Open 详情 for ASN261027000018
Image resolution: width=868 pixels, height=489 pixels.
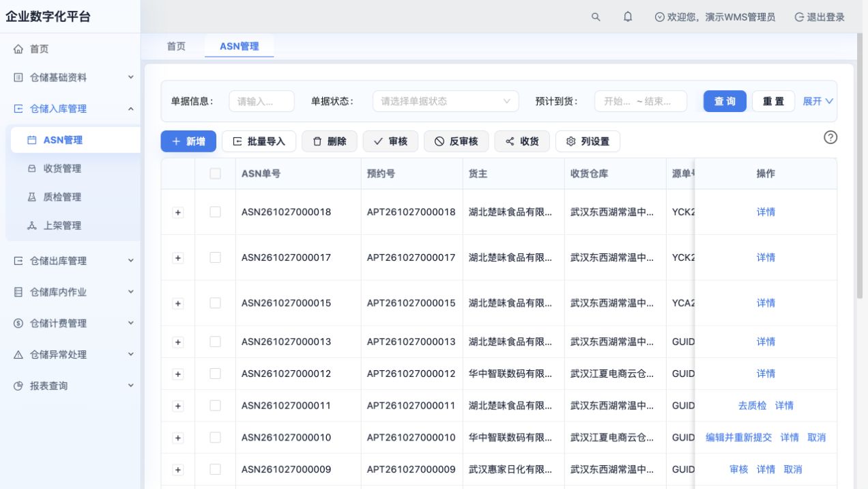tap(766, 212)
